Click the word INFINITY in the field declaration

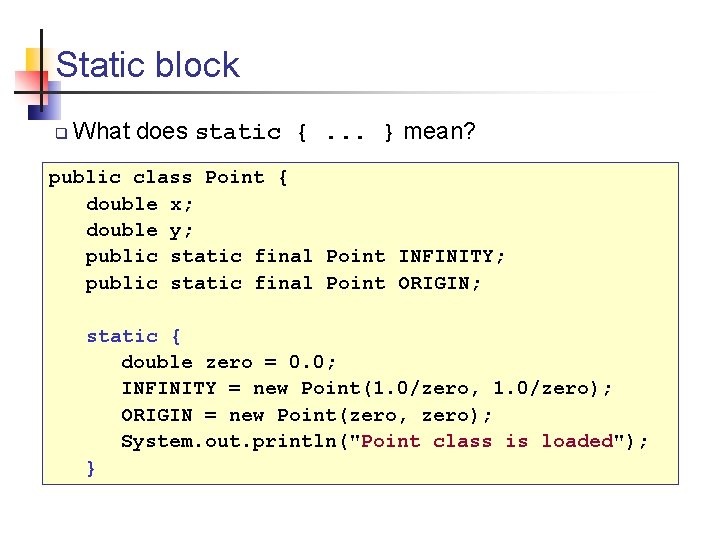pyautogui.click(x=446, y=257)
